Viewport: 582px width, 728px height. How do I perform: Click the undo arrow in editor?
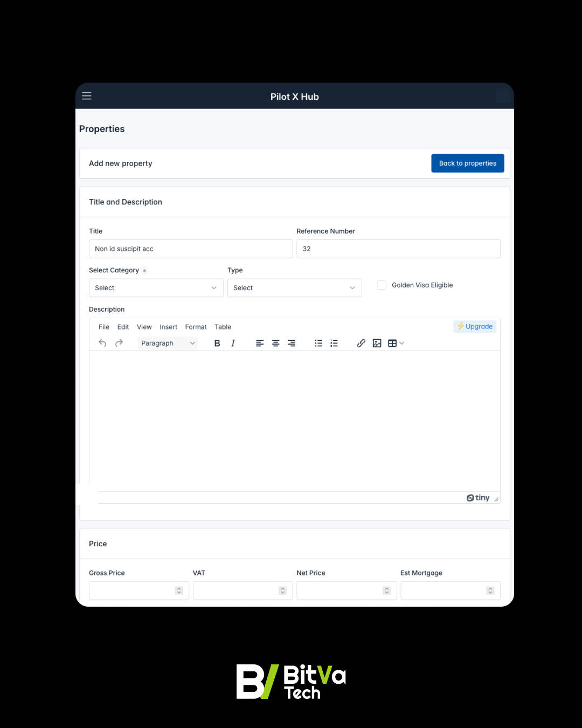pos(102,343)
